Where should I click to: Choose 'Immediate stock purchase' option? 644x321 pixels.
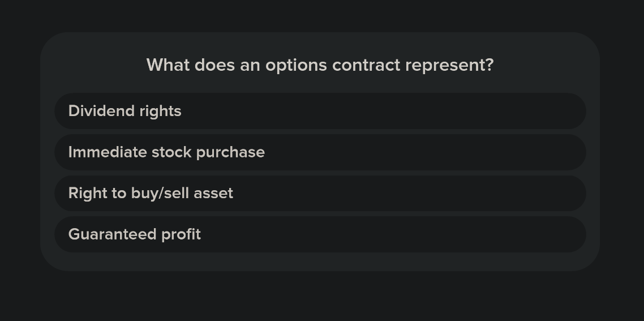pyautogui.click(x=320, y=152)
